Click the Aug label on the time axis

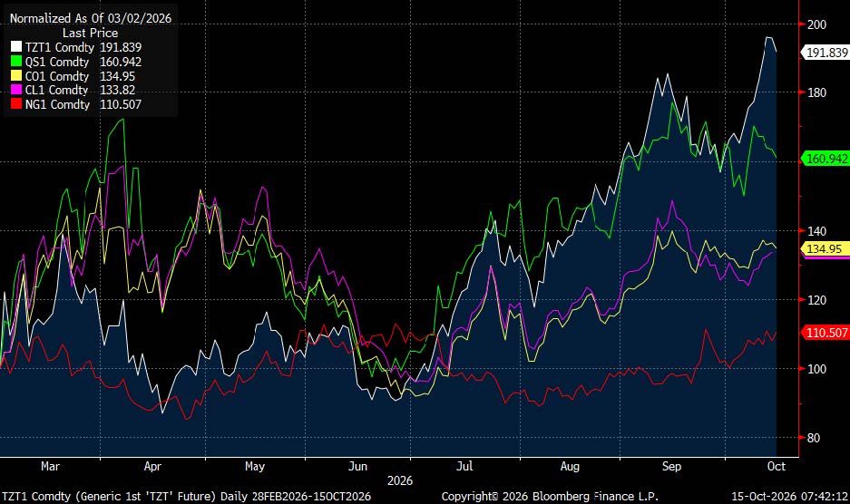570,466
